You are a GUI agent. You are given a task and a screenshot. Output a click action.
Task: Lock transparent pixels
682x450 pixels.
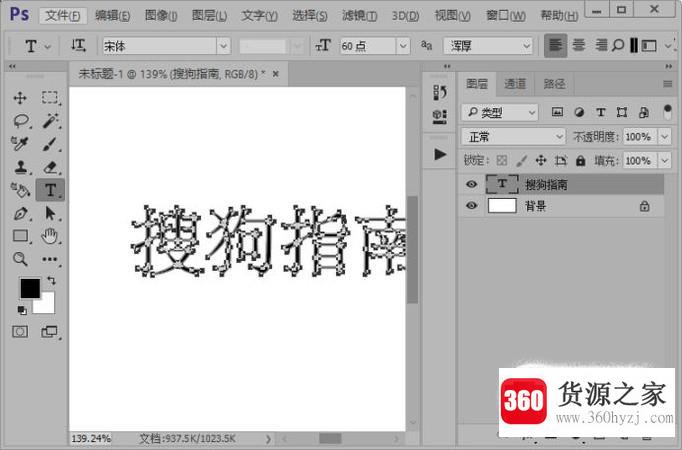click(501, 161)
